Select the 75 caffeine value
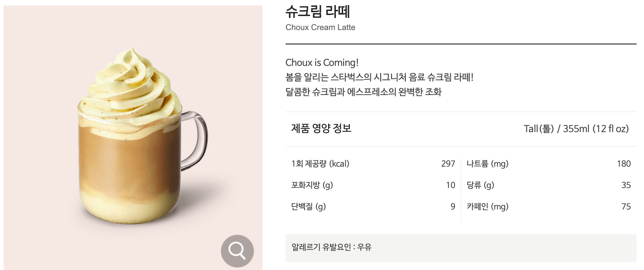 pos(627,206)
